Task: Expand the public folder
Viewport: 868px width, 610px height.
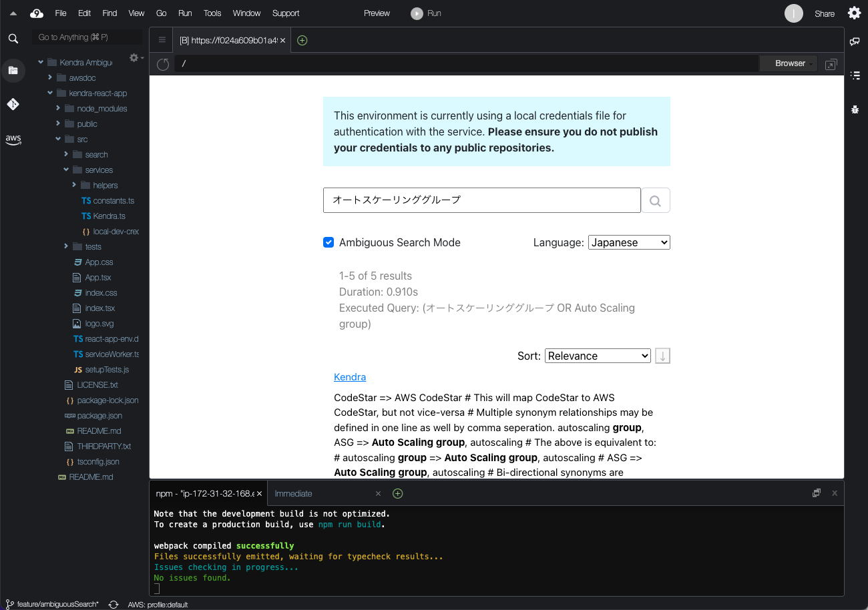Action: (x=58, y=123)
